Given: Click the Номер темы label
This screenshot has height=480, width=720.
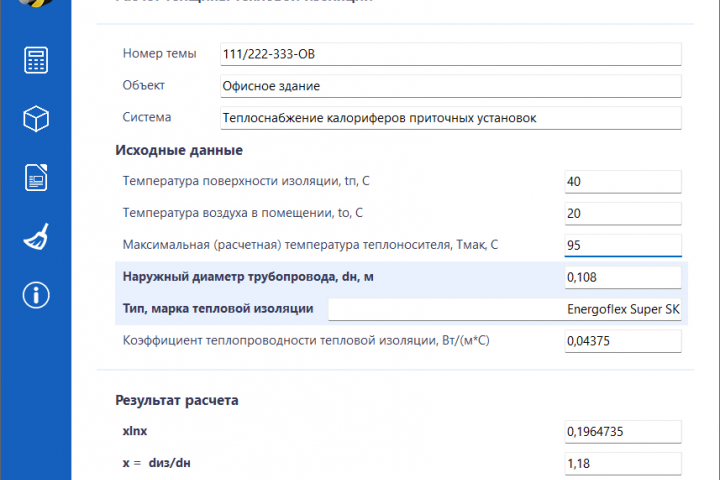Looking at the screenshot, I should 159,53.
